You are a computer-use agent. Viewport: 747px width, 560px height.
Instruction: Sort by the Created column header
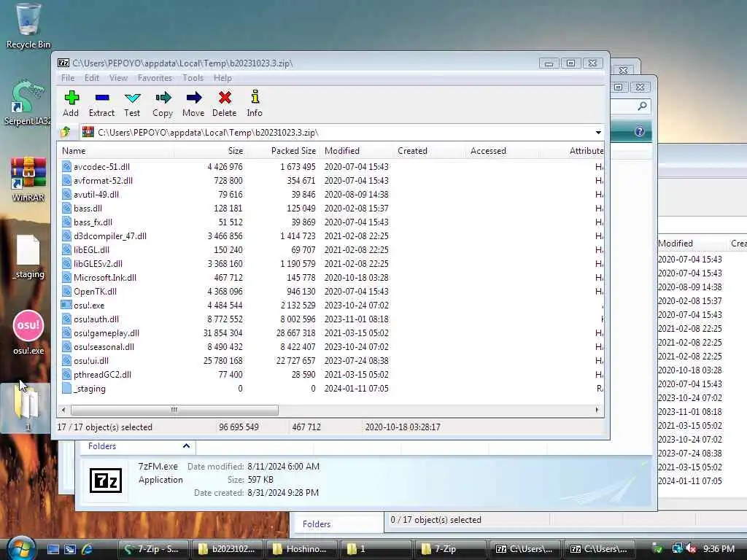(430, 150)
